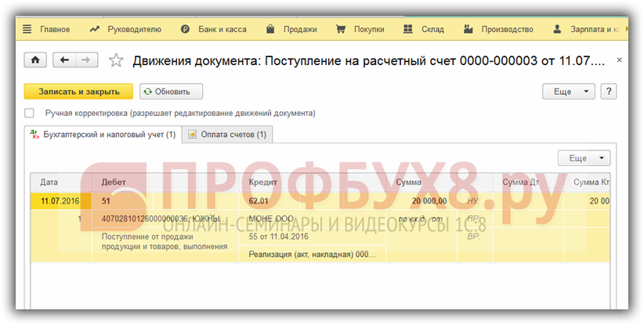This screenshot has height=325, width=644.
Task: Open the hamburger icon beside Главное
Action: click(27, 29)
